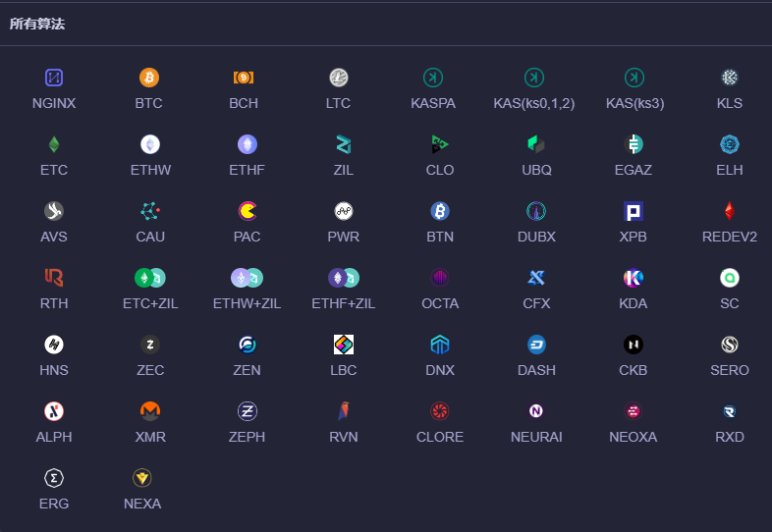Click the RXD Radiant icon
Image resolution: width=772 pixels, height=532 pixels.
pos(729,411)
